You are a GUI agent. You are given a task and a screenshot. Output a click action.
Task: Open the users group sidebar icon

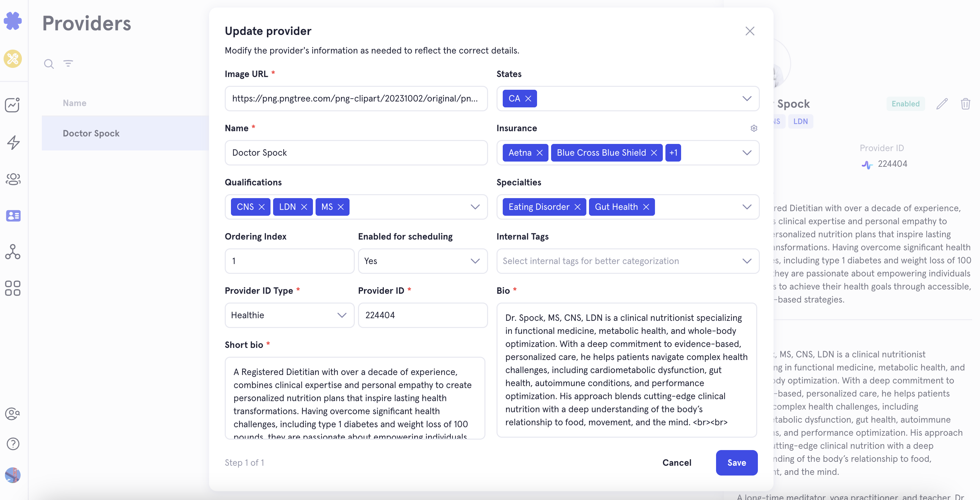[13, 179]
